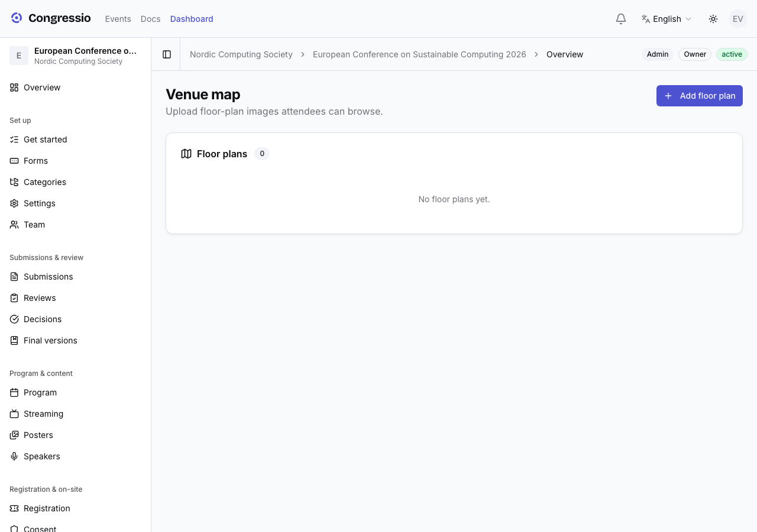Click the Final versions icon
This screenshot has width=757, height=532.
point(14,340)
